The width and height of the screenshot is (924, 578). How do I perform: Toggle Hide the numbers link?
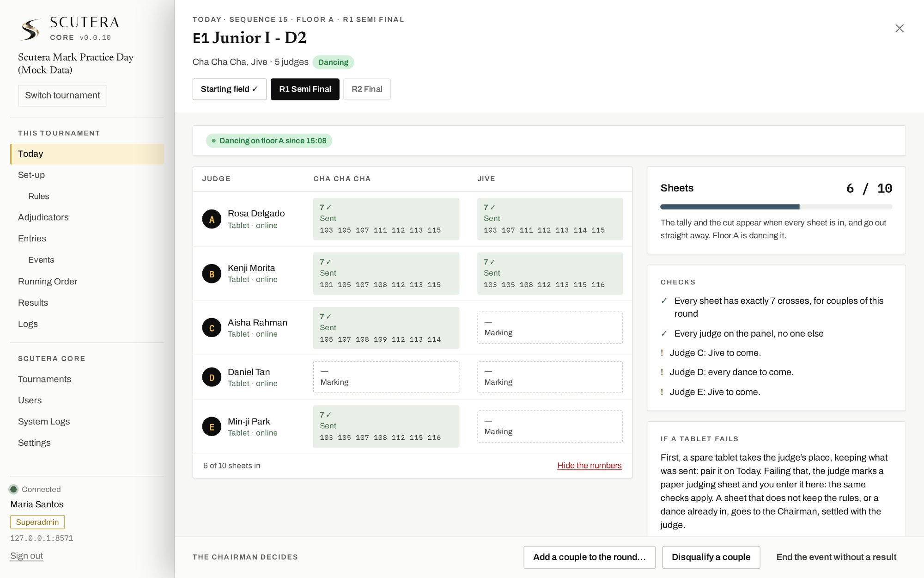589,465
